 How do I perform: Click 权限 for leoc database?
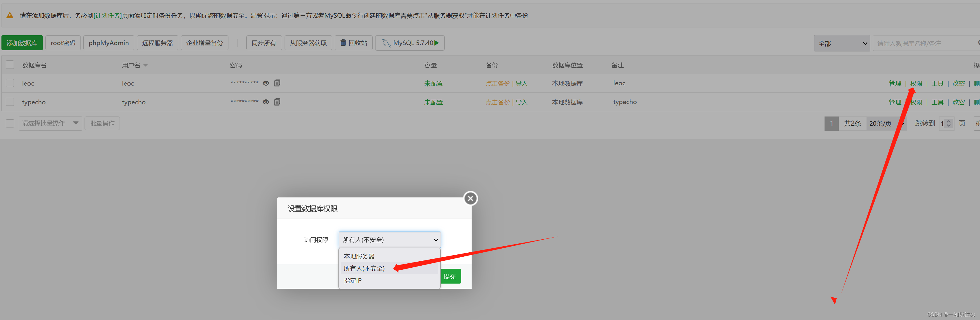917,83
